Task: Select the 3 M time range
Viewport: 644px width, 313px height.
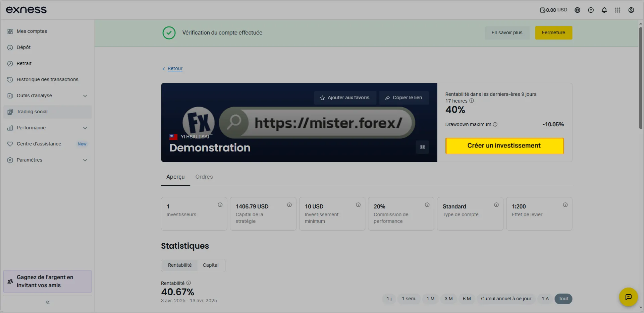Action: click(x=448, y=299)
